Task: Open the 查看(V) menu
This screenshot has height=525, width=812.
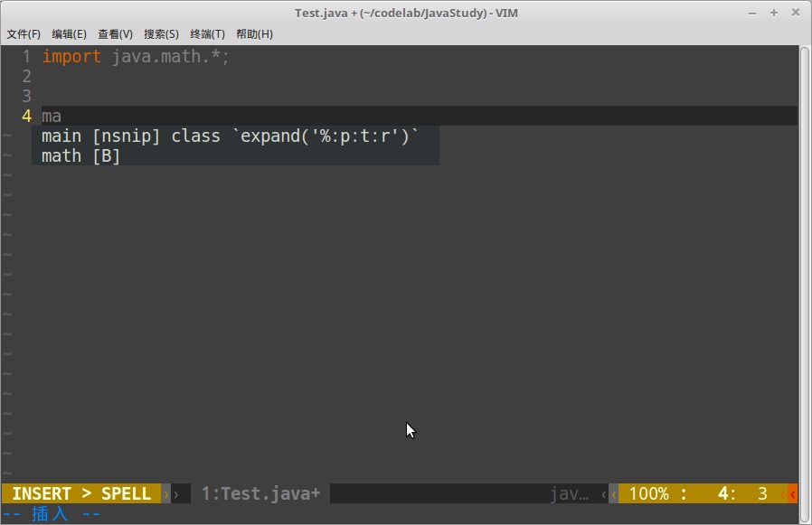Action: (115, 34)
